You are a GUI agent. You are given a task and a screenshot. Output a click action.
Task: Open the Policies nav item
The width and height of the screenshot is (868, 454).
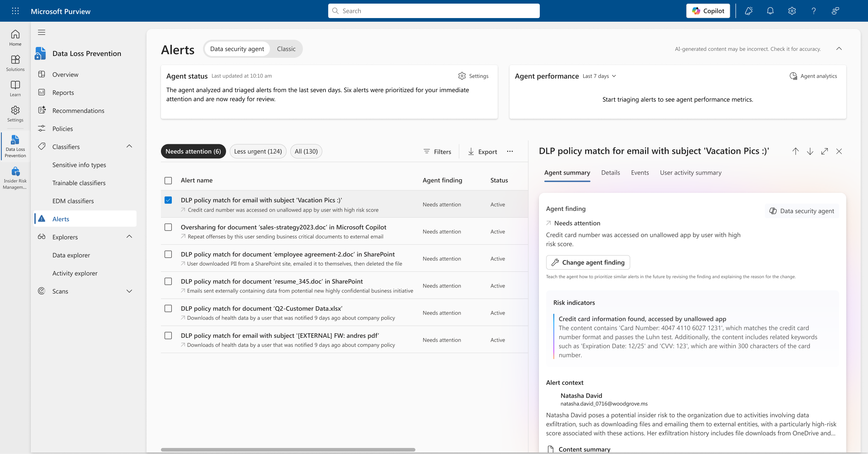pyautogui.click(x=62, y=129)
